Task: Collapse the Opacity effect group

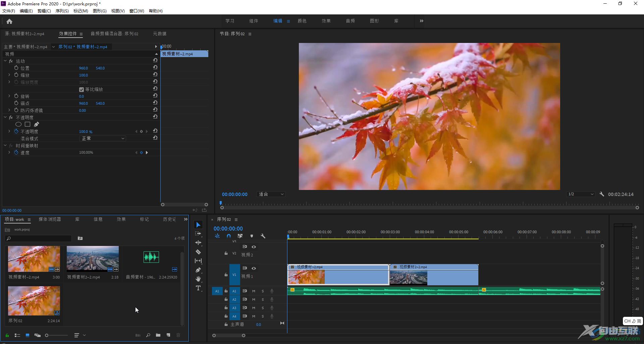Action: tap(5, 117)
